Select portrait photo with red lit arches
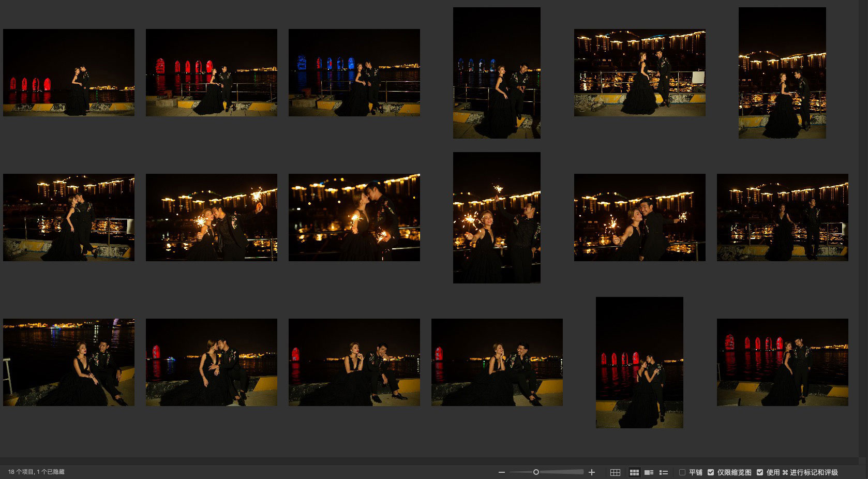 [x=639, y=362]
